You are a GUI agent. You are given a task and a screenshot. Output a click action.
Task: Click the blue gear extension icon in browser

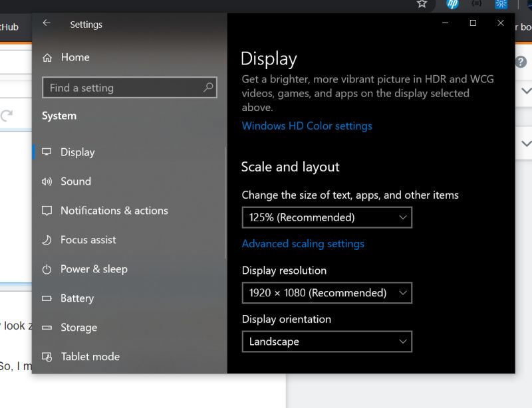point(501,4)
